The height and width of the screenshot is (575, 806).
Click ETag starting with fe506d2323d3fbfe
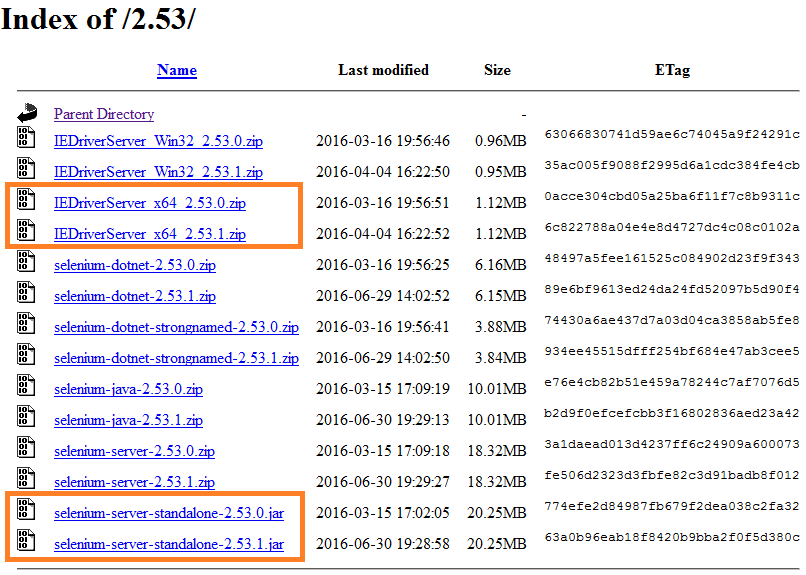(x=672, y=475)
